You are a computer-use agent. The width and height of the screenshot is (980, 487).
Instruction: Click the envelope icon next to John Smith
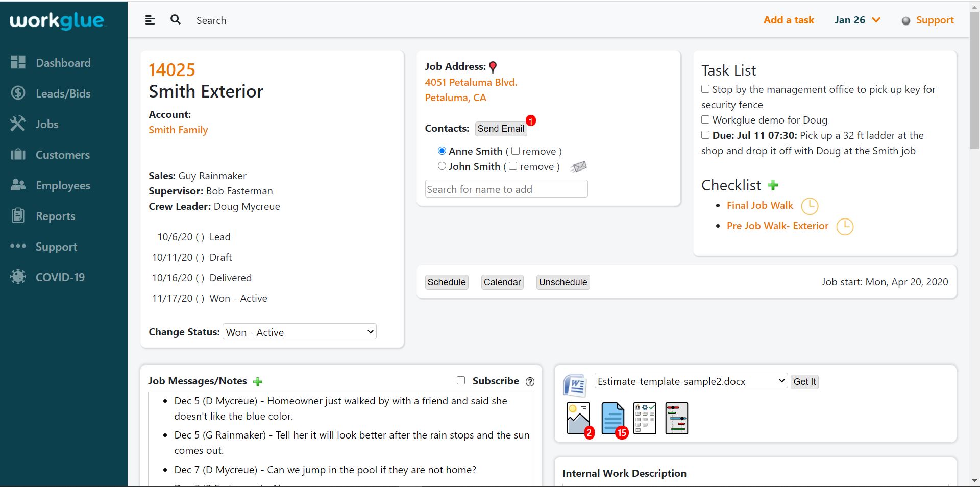pyautogui.click(x=578, y=167)
